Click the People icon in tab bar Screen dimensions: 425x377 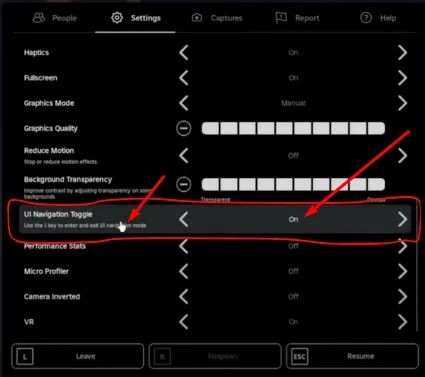point(39,18)
